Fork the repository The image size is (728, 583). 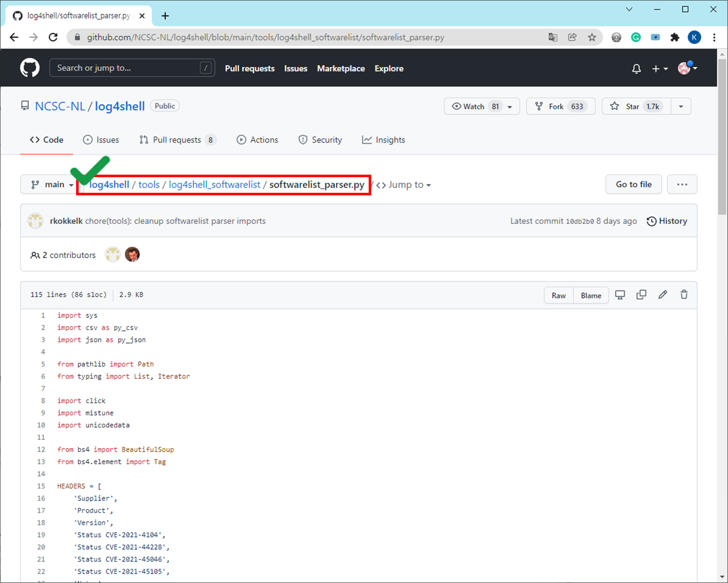(561, 106)
